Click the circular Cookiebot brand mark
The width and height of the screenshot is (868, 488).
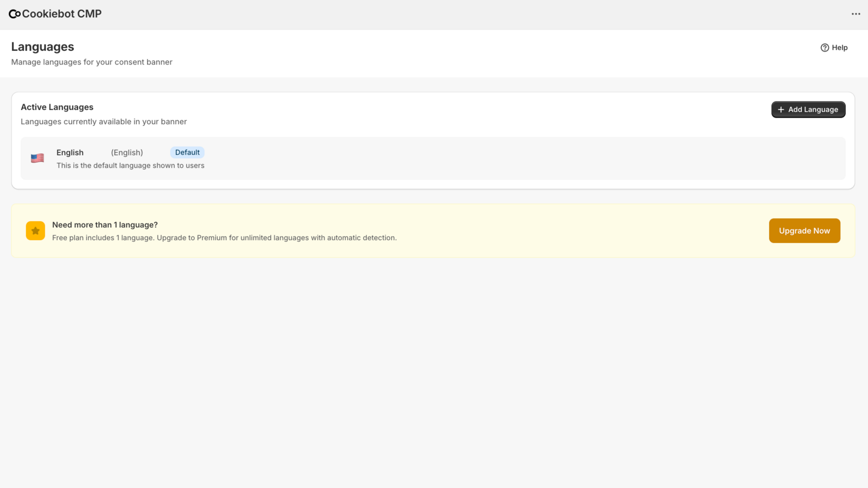(15, 14)
